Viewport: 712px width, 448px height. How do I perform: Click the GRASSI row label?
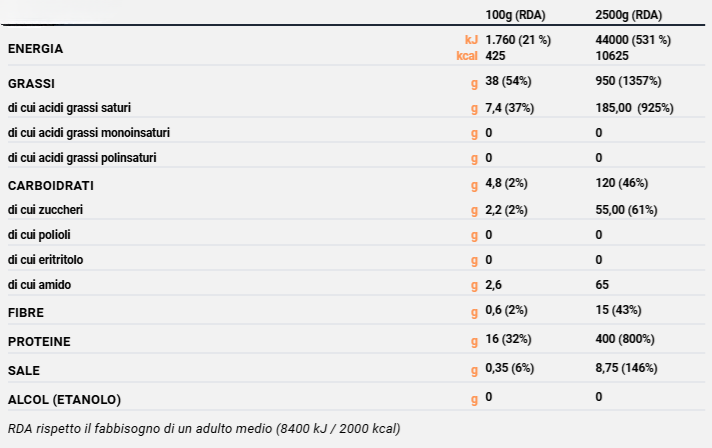coord(31,82)
